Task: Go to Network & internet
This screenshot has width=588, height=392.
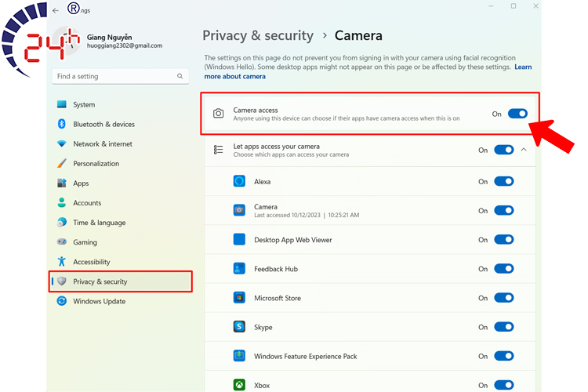Action: point(103,143)
